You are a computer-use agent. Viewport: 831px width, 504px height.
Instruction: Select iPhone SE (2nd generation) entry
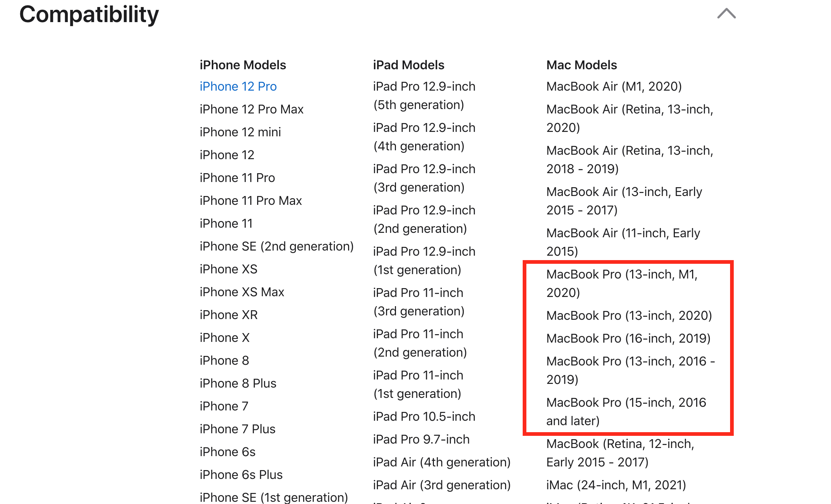[277, 246]
